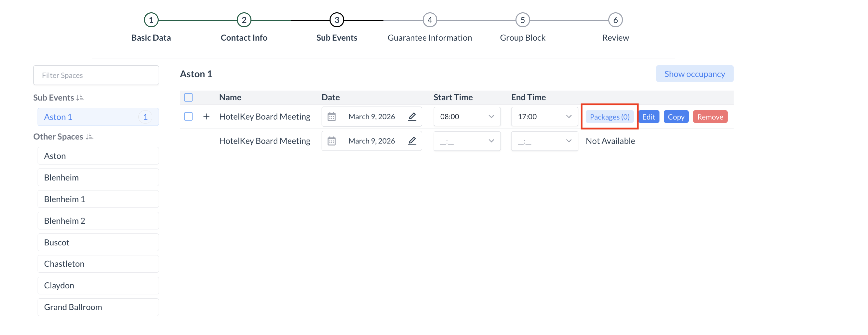Toggle the select-all checkbox in table header

tap(188, 98)
